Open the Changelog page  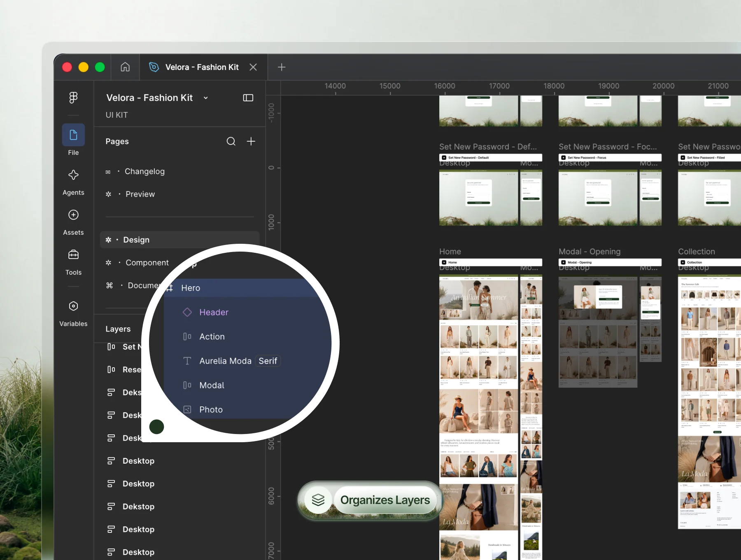click(144, 171)
